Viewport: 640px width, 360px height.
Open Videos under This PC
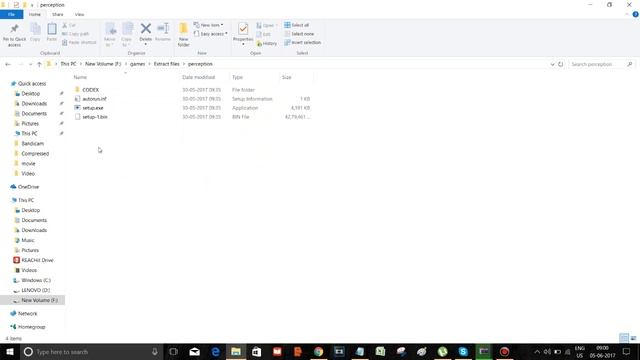coord(29,270)
